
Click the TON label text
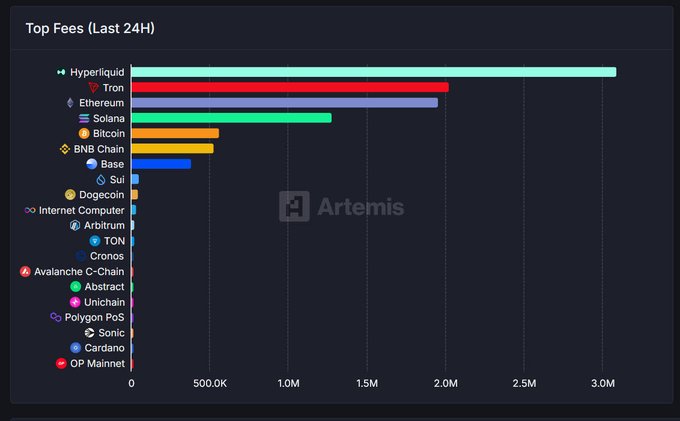tap(114, 241)
